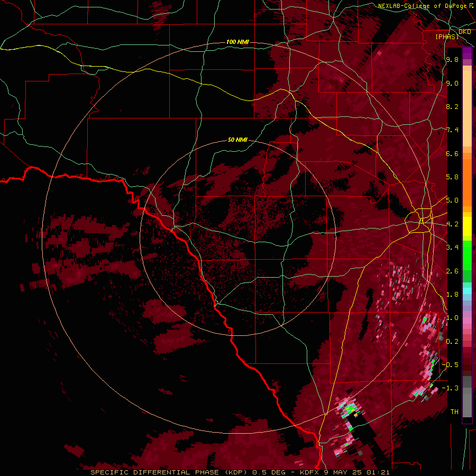Image resolution: width=476 pixels, height=476 pixels.
Task: Click the yellow band of the color bar
Action: [x=467, y=226]
